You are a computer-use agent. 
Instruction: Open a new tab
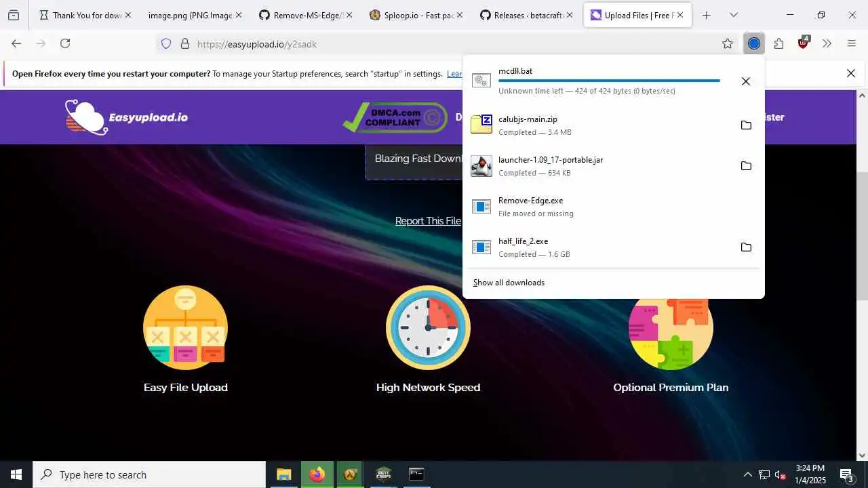pyautogui.click(x=706, y=15)
